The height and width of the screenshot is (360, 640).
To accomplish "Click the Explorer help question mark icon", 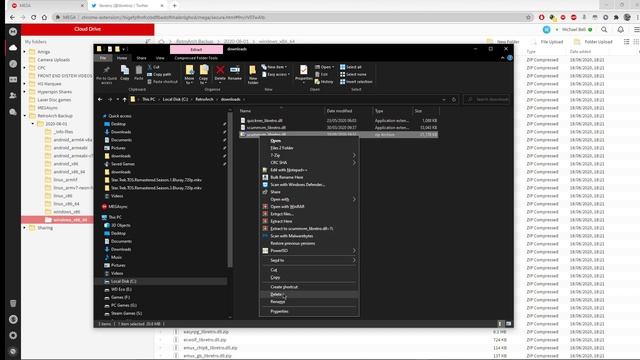I will tap(510, 58).
